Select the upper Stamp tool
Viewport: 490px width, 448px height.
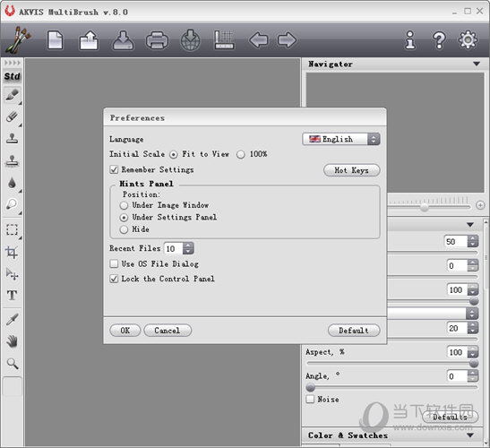click(x=13, y=138)
